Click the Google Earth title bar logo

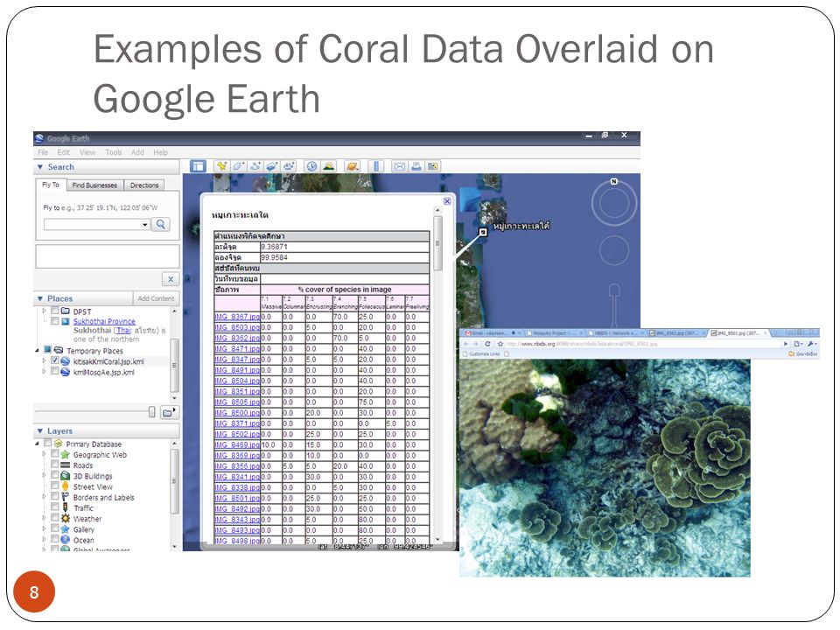pyautogui.click(x=39, y=139)
